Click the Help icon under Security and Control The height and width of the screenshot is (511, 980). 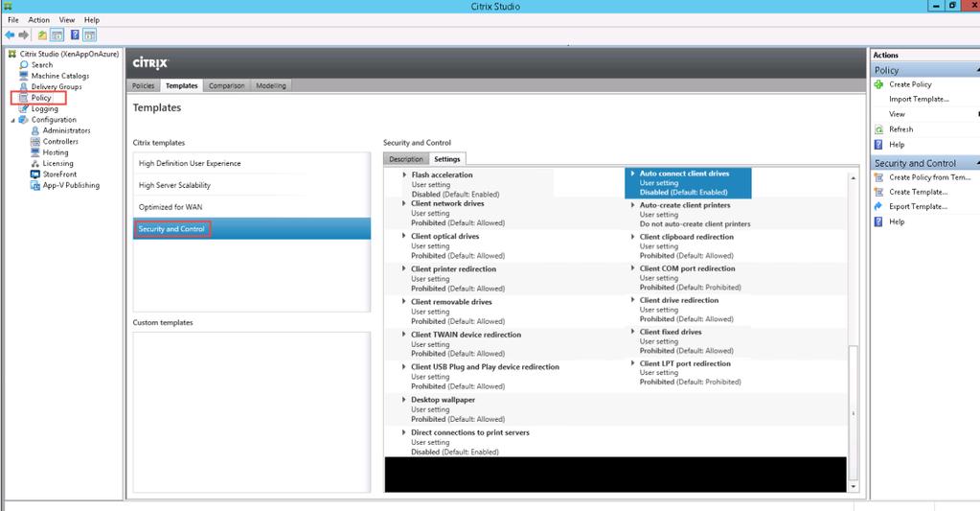(878, 221)
